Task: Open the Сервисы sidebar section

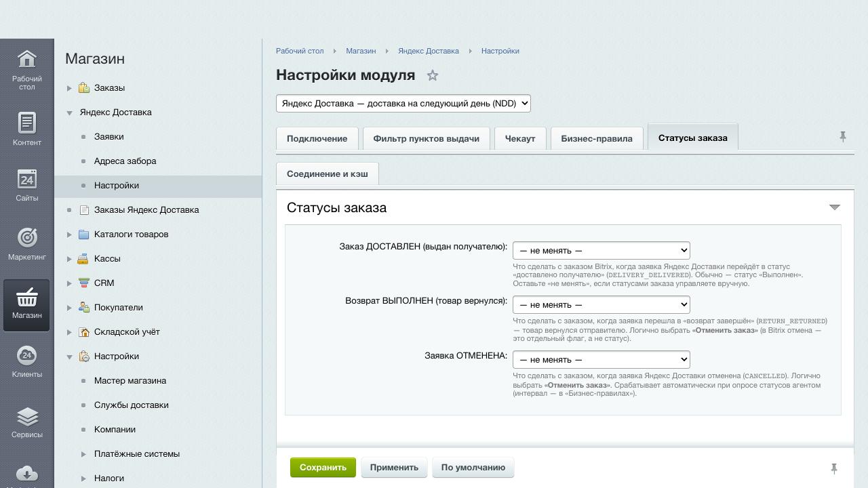Action: pos(26,422)
